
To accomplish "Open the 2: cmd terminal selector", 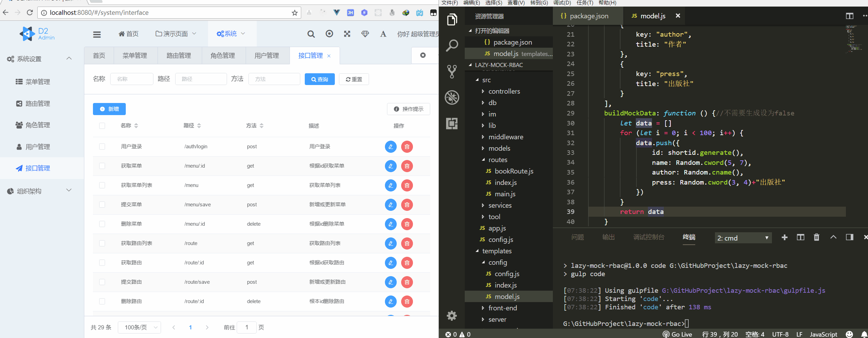I will pos(743,238).
